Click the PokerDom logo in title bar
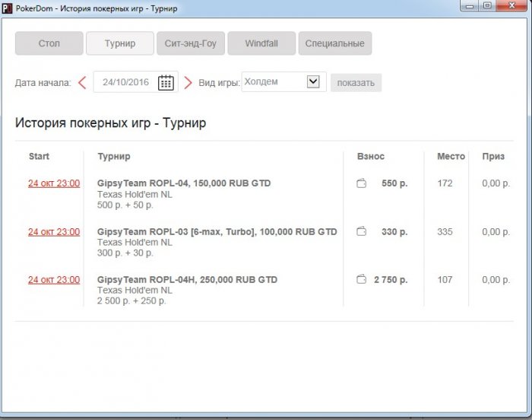The width and height of the screenshot is (532, 420). 7,8
